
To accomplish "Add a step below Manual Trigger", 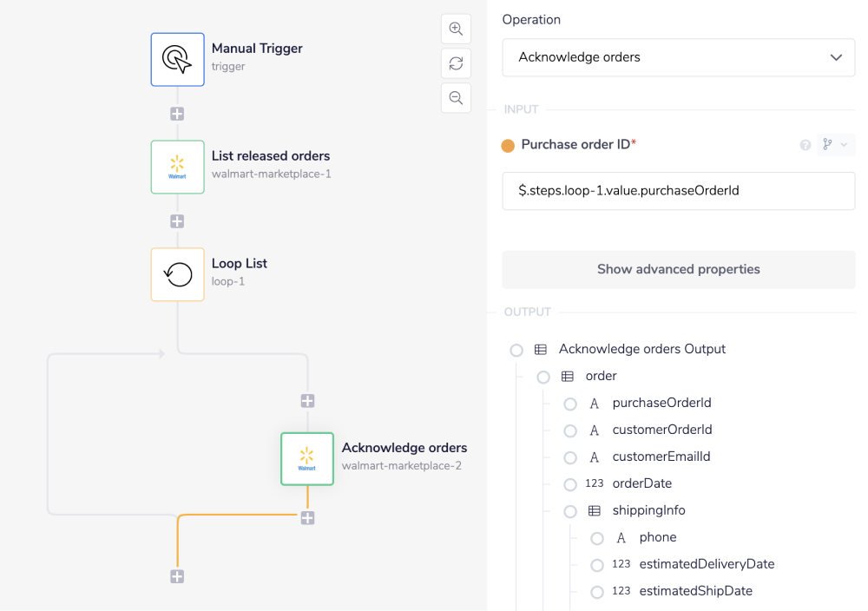I will click(x=177, y=114).
